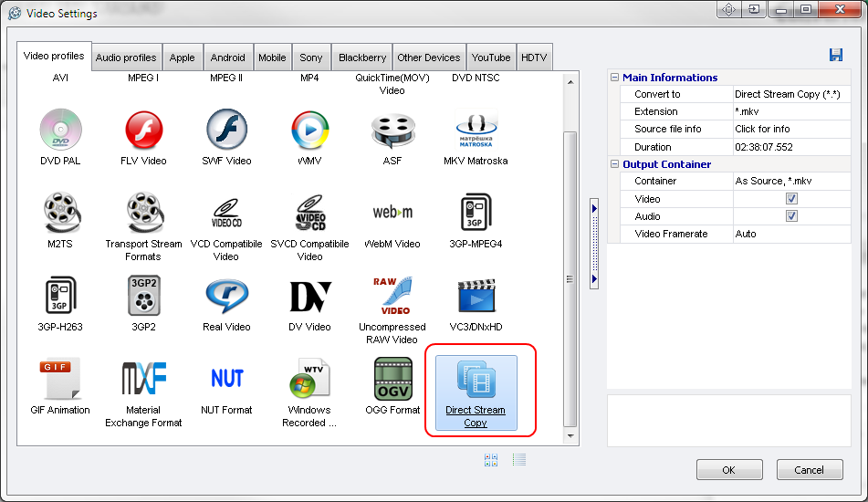Open the Convert to value field
The width and height of the screenshot is (868, 502).
tap(791, 94)
